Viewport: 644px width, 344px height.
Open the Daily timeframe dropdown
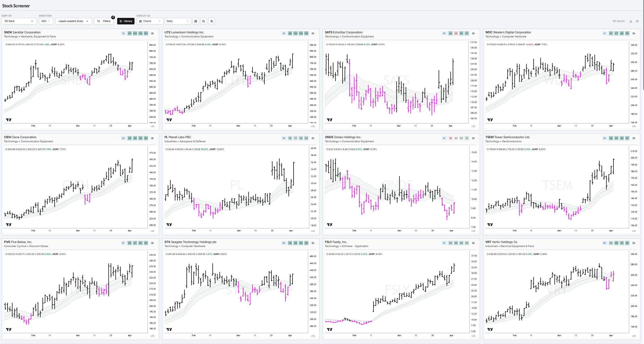coord(178,21)
